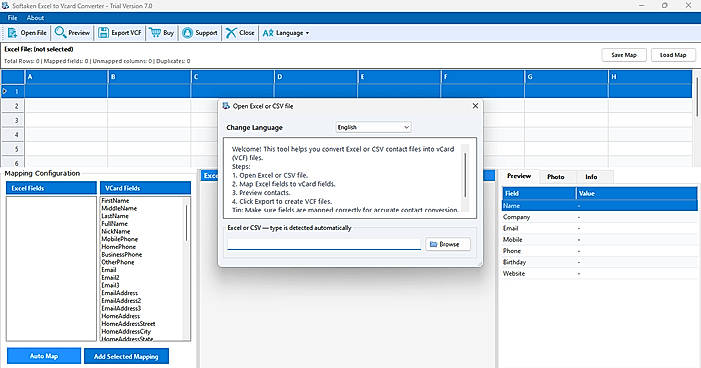Image resolution: width=701 pixels, height=368 pixels.
Task: Click the Save Map button
Action: click(x=624, y=55)
